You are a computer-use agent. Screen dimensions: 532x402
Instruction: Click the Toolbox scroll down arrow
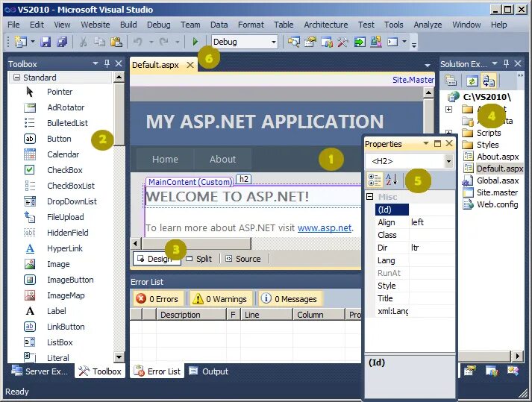tap(119, 357)
